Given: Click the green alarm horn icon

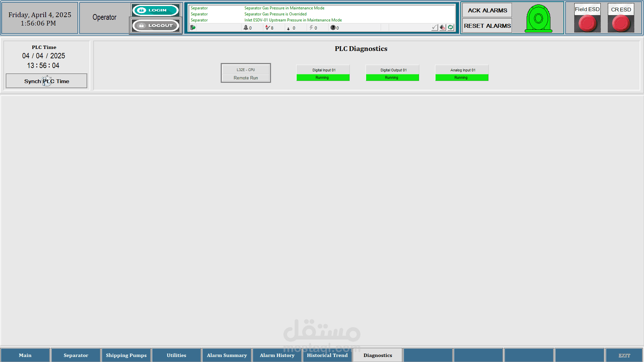Looking at the screenshot, I should (538, 18).
